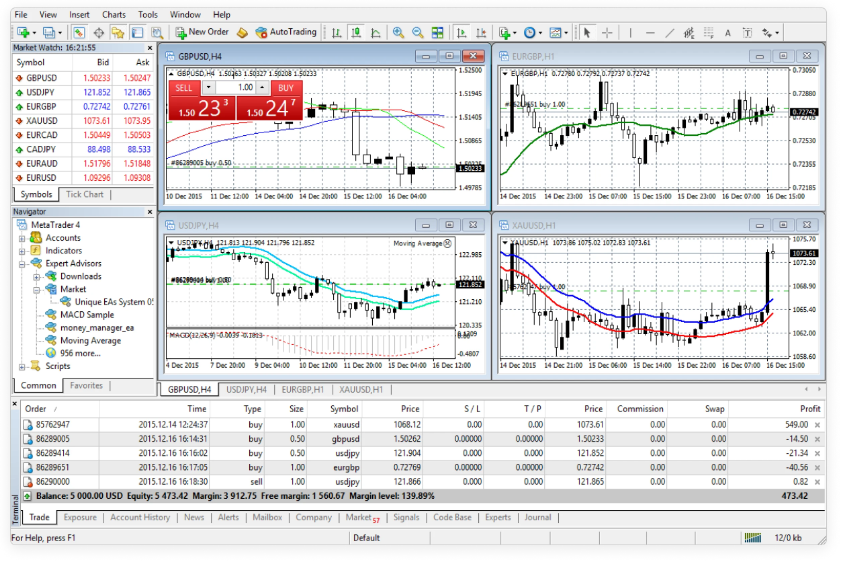This screenshot has height=564, width=842.
Task: Expand the Indicators node in Navigator
Action: [22, 251]
